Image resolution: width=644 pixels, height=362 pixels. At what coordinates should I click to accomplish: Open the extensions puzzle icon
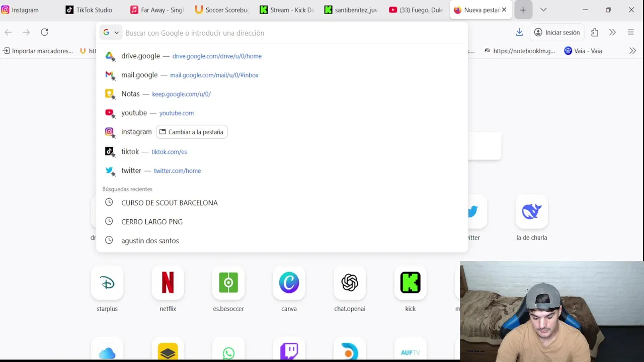595,32
